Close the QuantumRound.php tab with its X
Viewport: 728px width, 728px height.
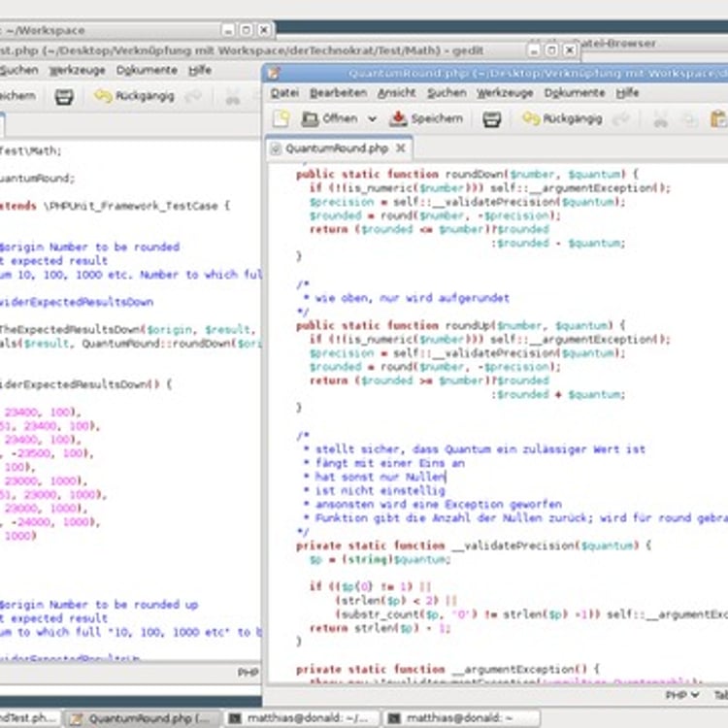coord(401,149)
